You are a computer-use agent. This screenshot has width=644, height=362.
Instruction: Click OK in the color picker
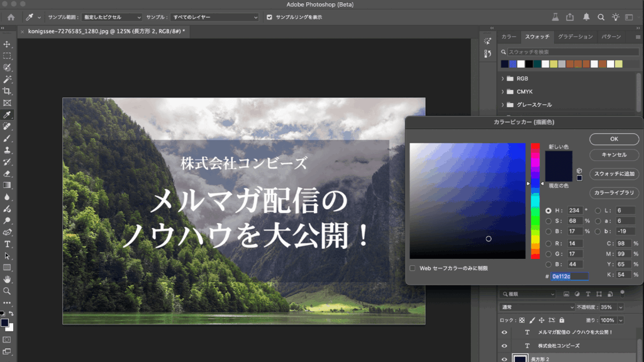pyautogui.click(x=614, y=139)
